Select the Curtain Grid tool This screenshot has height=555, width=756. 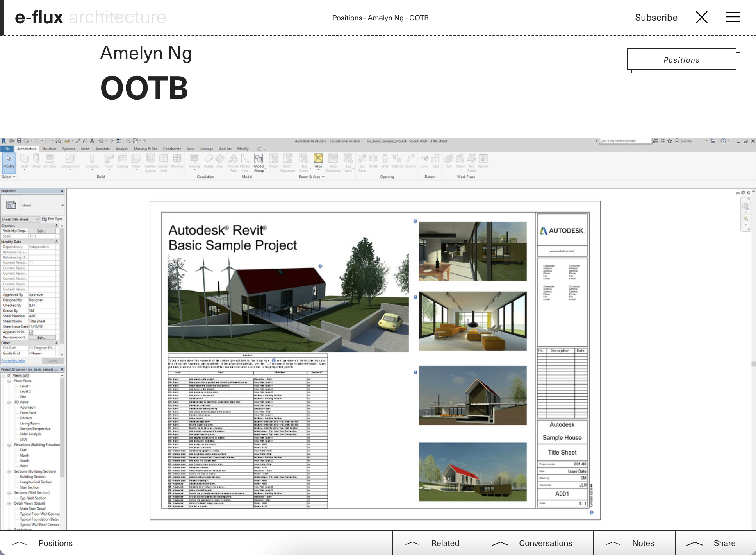pos(164,163)
